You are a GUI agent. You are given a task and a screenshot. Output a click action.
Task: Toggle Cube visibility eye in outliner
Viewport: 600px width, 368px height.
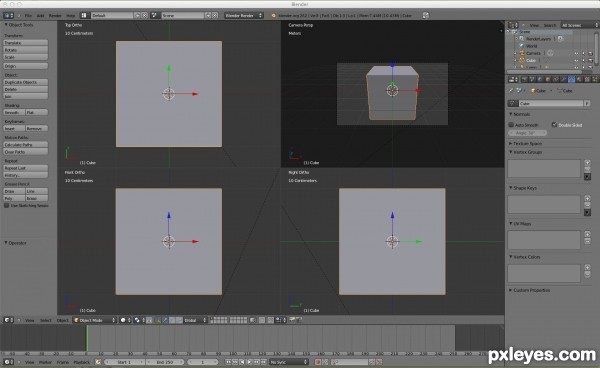(576, 60)
